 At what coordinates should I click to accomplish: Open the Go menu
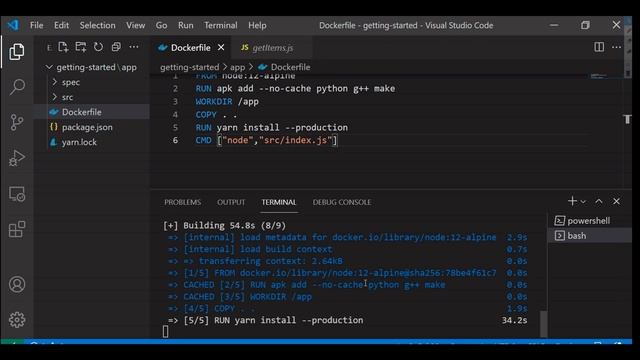161,25
